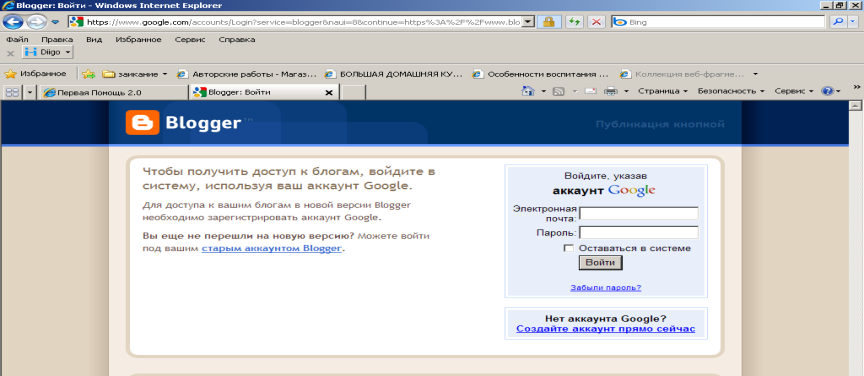Click the Home page icon
864x376 pixels.
point(528,91)
